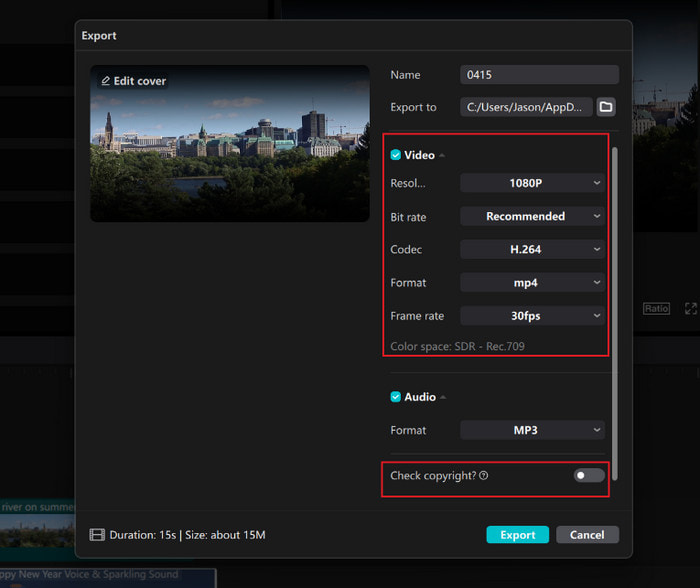Click the vertical scrollbar in export settings
This screenshot has width=700, height=588.
615,313
